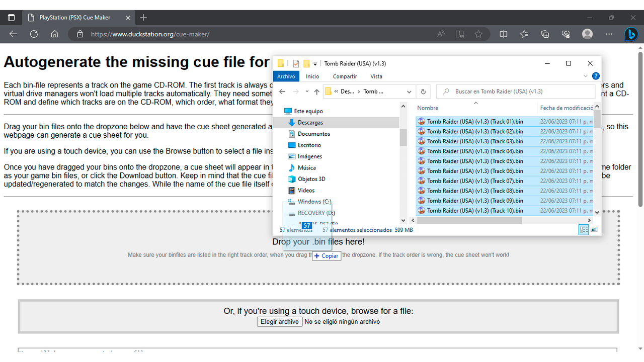Open Browser essentials heart icon

pyautogui.click(x=566, y=34)
